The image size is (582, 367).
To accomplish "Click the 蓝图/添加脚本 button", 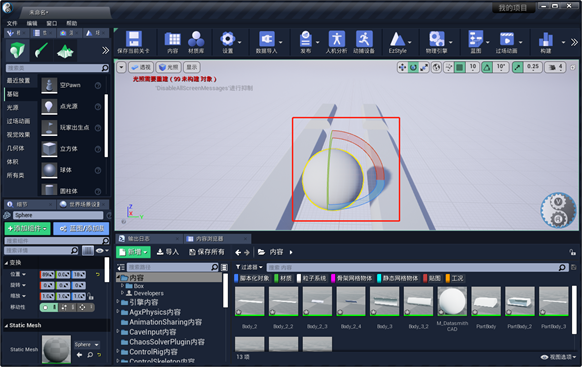I will [x=81, y=229].
